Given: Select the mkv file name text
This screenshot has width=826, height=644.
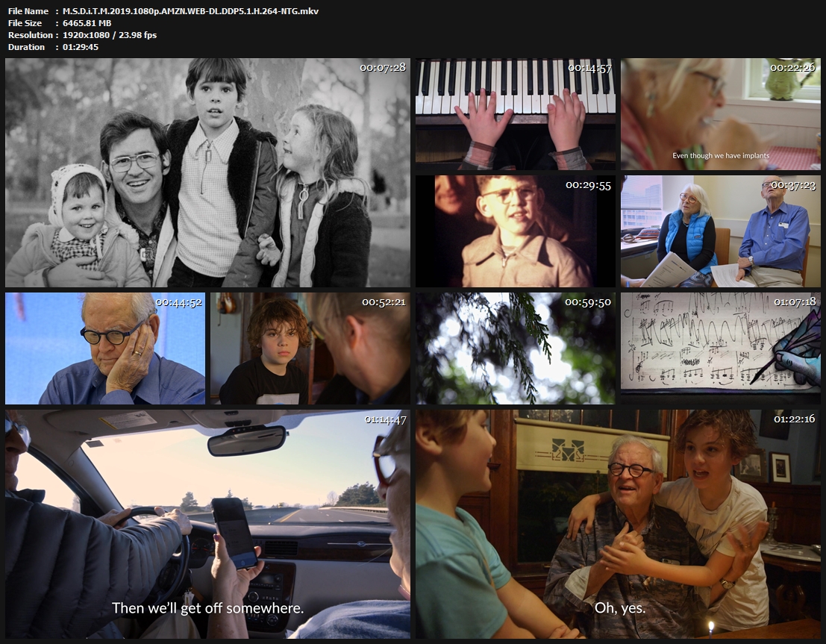Looking at the screenshot, I should (x=190, y=11).
